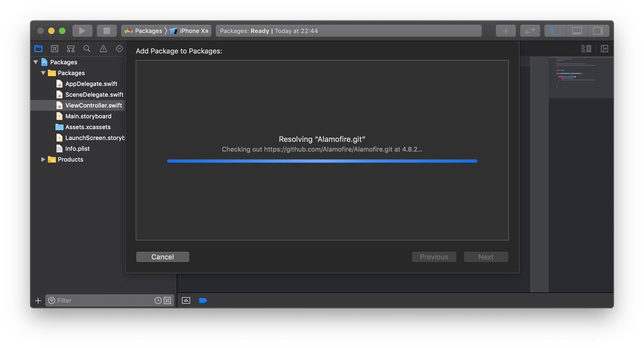Image resolution: width=644 pixels, height=348 pixels.
Task: Cancel adding the package
Action: 163,257
